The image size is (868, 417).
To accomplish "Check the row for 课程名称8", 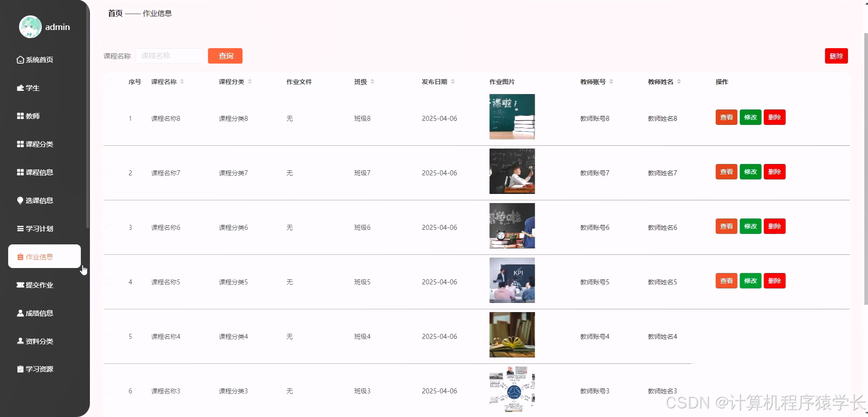I will 109,119.
